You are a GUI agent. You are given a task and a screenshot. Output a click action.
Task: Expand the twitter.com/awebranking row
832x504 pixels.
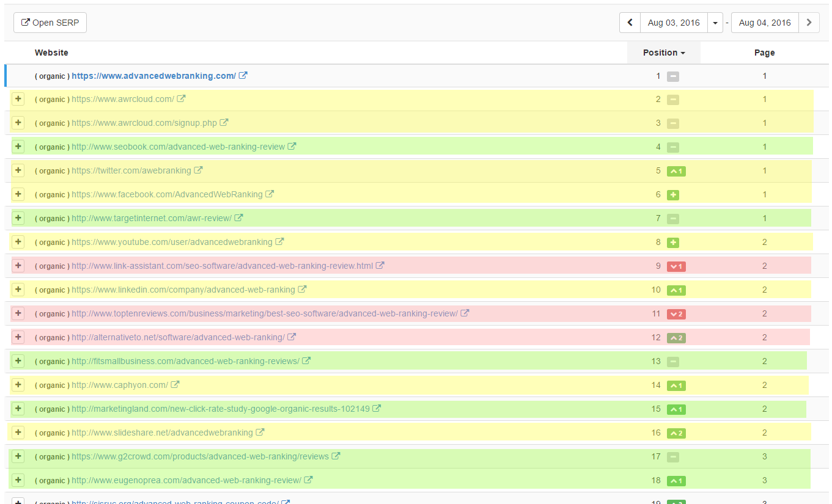pos(18,170)
